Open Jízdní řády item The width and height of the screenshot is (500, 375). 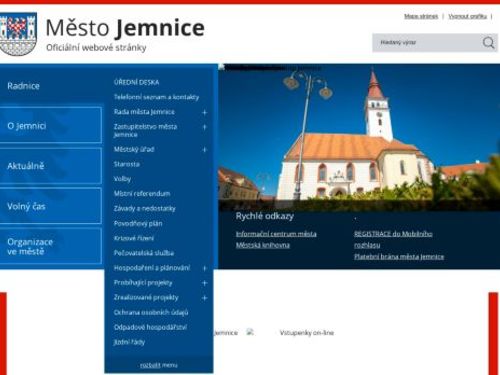tap(129, 342)
